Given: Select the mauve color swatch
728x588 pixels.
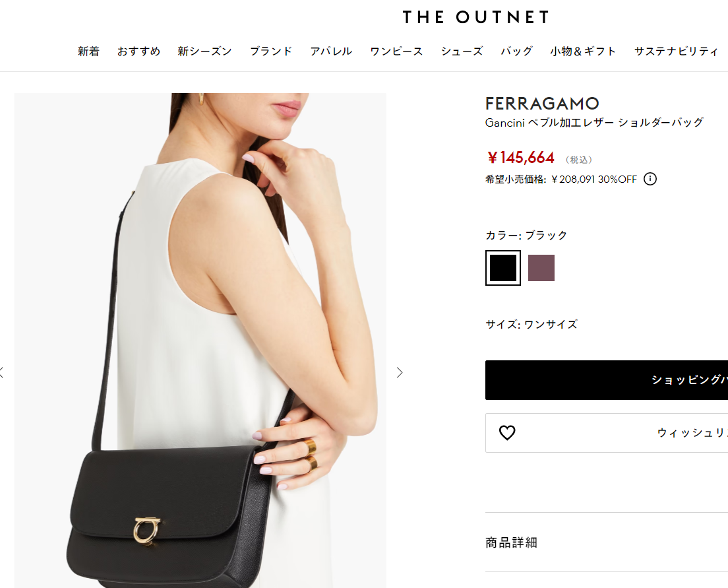Looking at the screenshot, I should tap(541, 268).
